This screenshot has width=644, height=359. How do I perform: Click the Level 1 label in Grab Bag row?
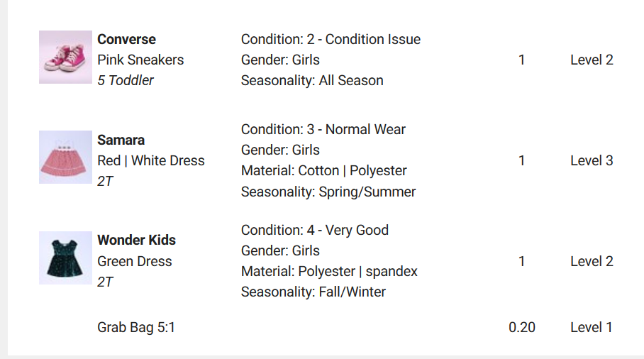(592, 327)
